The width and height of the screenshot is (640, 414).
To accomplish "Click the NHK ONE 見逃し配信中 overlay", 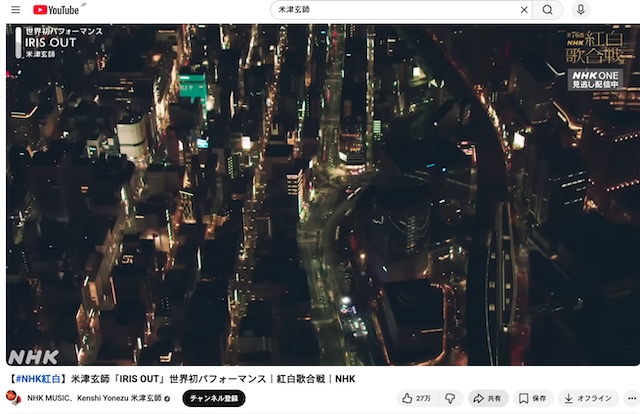I will point(595,80).
